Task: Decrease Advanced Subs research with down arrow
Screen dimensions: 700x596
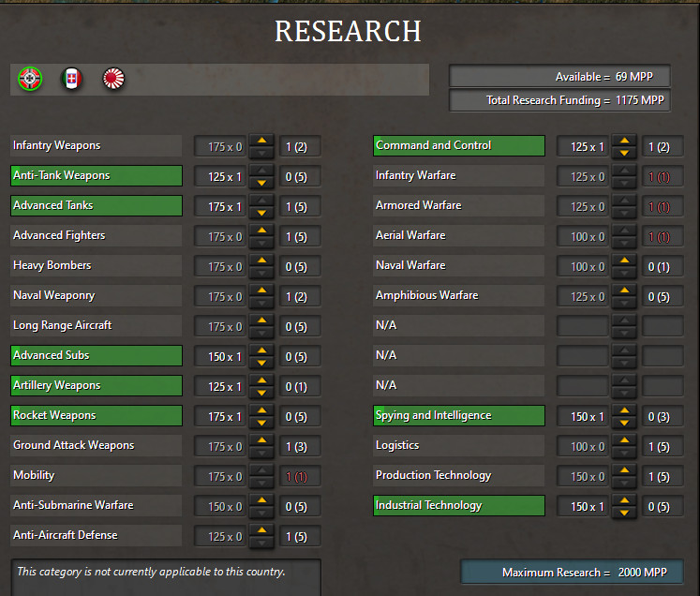Action: tap(262, 363)
